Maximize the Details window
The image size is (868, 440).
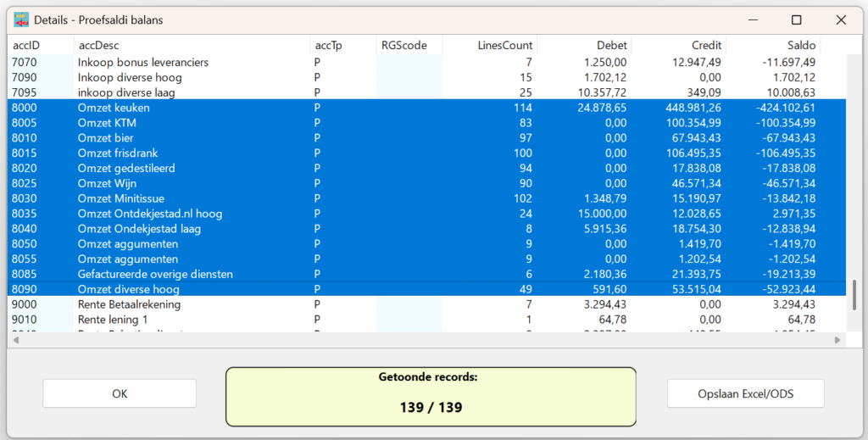pyautogui.click(x=796, y=19)
